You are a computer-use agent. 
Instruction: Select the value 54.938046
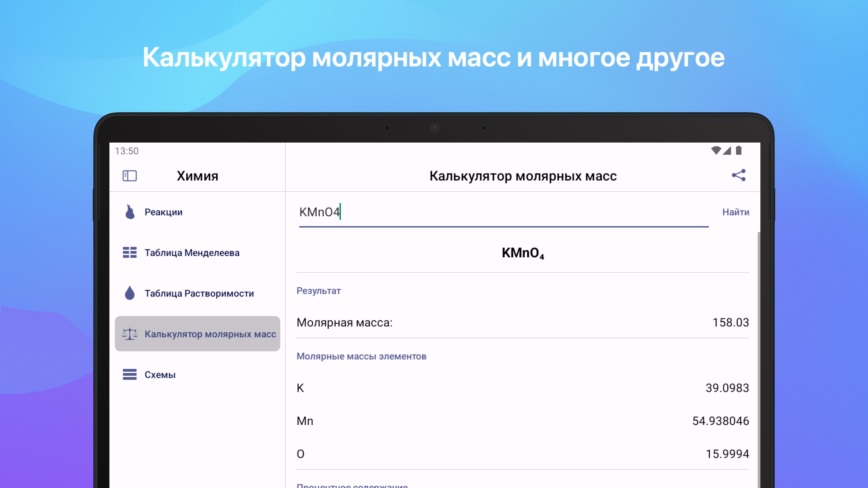[x=720, y=421]
